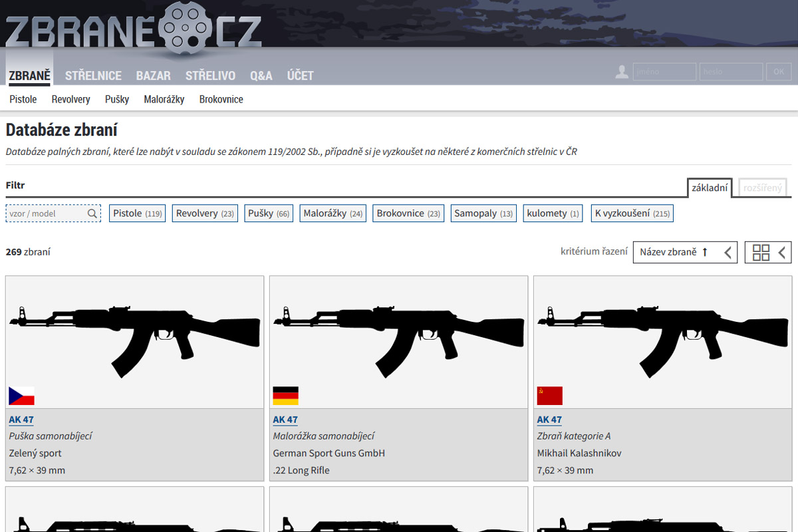Toggle the Samopaly (13) filter
The image size is (798, 532).
483,213
